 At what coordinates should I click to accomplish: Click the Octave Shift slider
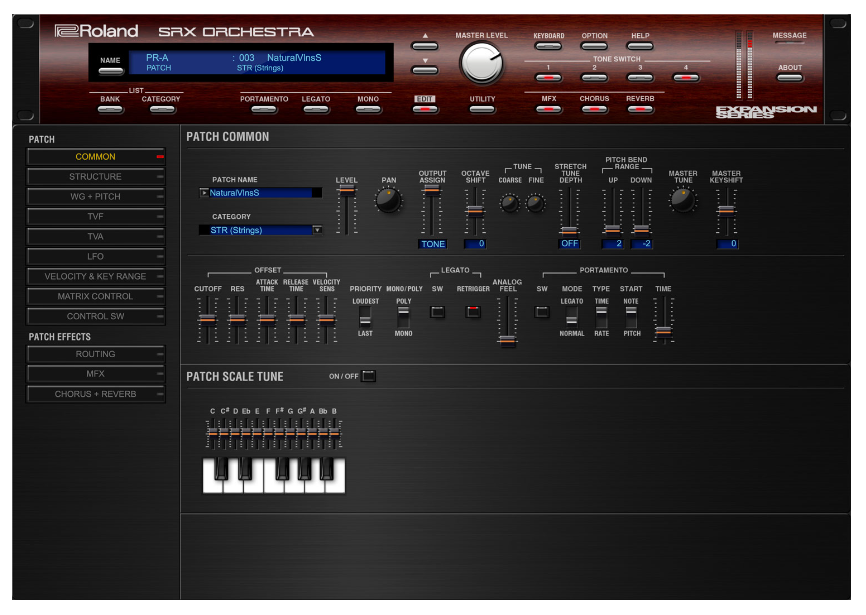click(x=475, y=211)
